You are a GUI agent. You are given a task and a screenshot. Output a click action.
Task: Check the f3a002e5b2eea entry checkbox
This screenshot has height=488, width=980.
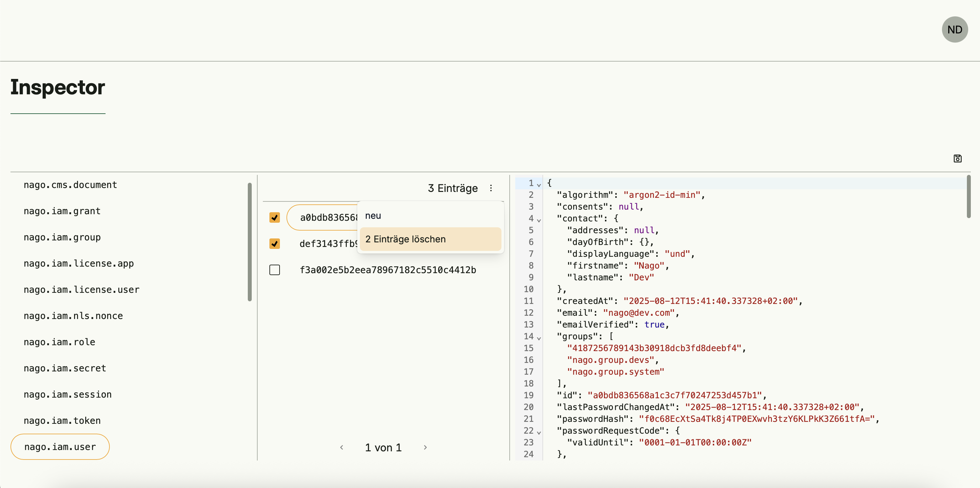pyautogui.click(x=274, y=270)
